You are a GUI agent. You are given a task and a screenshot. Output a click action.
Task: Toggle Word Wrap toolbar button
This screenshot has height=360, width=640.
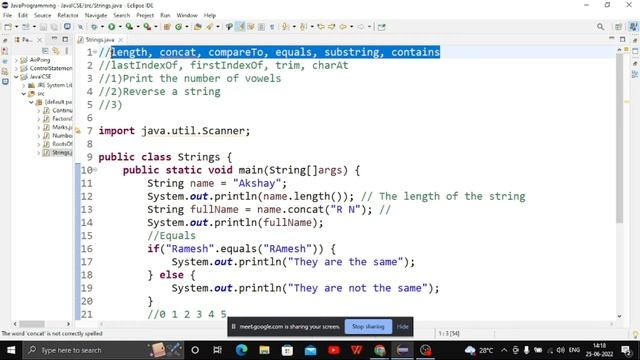pyautogui.click(x=251, y=27)
